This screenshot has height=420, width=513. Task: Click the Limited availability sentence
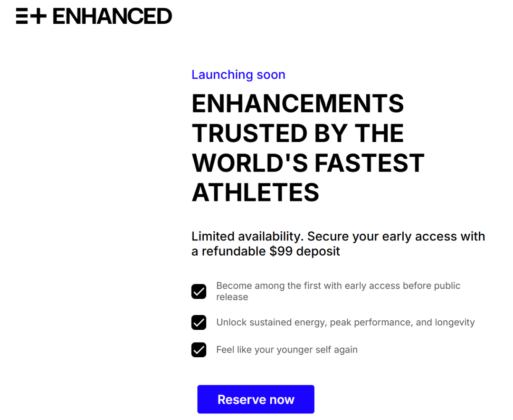338,244
